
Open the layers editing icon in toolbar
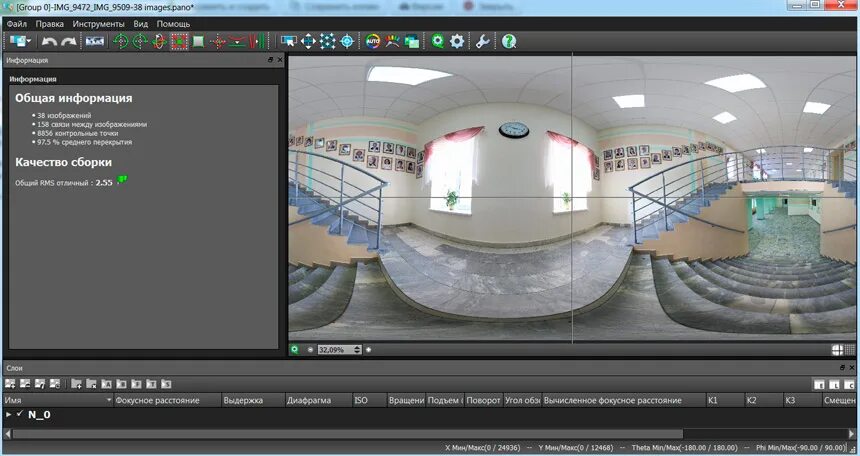[411, 41]
